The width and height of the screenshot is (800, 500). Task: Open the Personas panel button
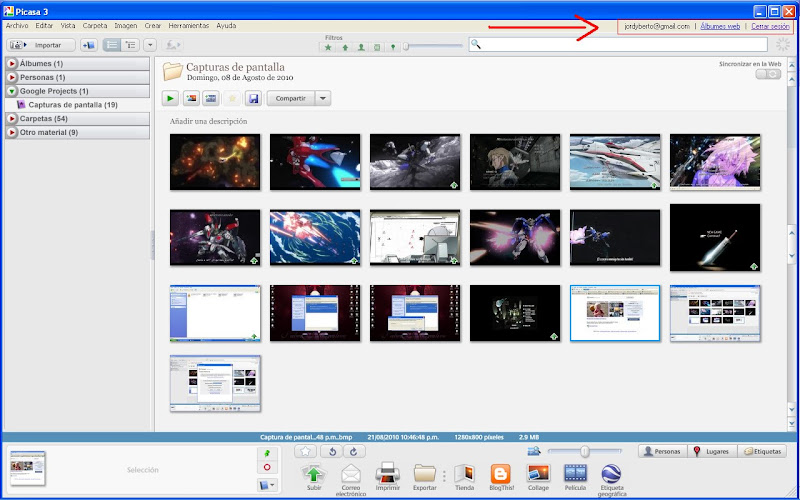[x=662, y=452]
